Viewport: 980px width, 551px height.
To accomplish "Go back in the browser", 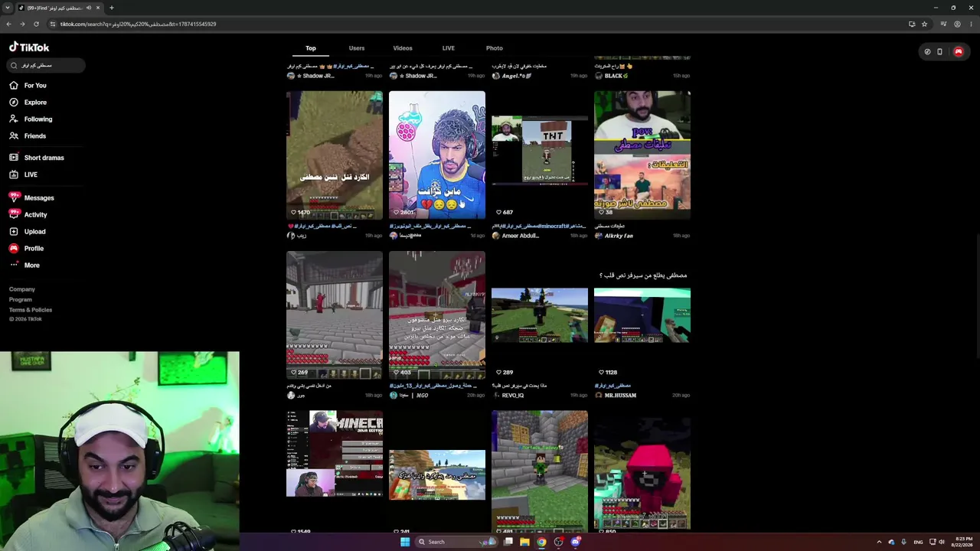I will tap(8, 24).
